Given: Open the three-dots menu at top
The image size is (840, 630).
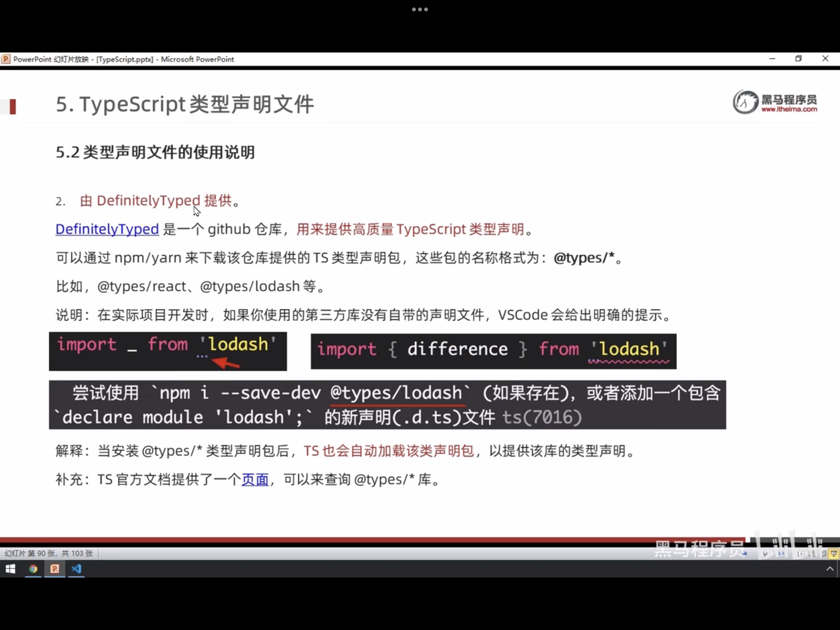Looking at the screenshot, I should [420, 9].
